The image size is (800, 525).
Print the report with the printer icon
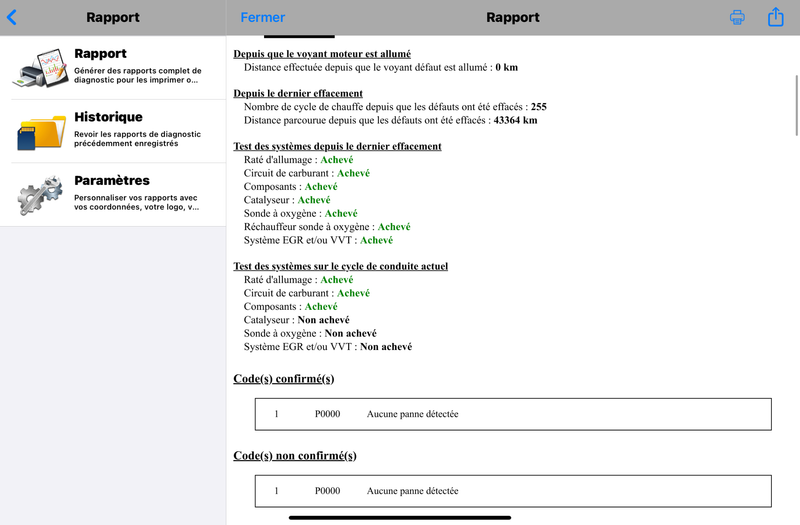(x=737, y=17)
